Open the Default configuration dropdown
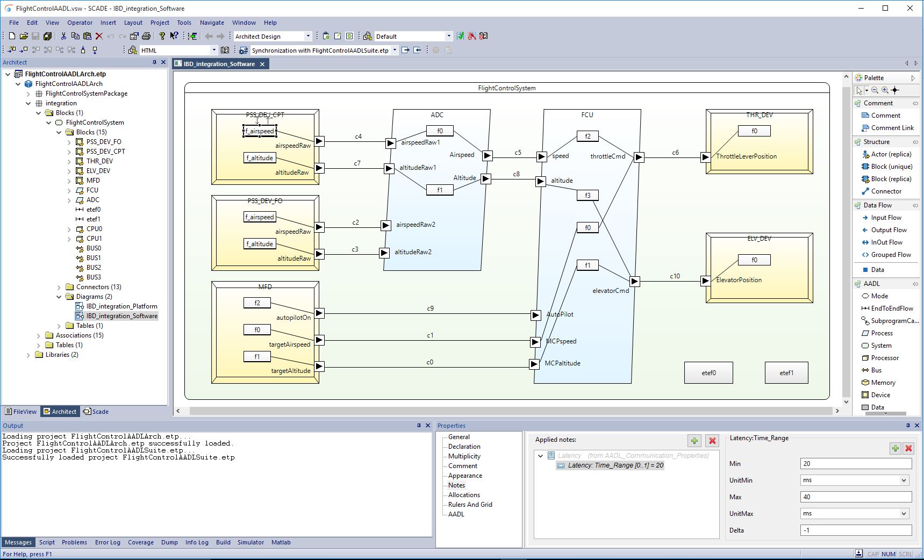The height and width of the screenshot is (560, 924). click(449, 36)
